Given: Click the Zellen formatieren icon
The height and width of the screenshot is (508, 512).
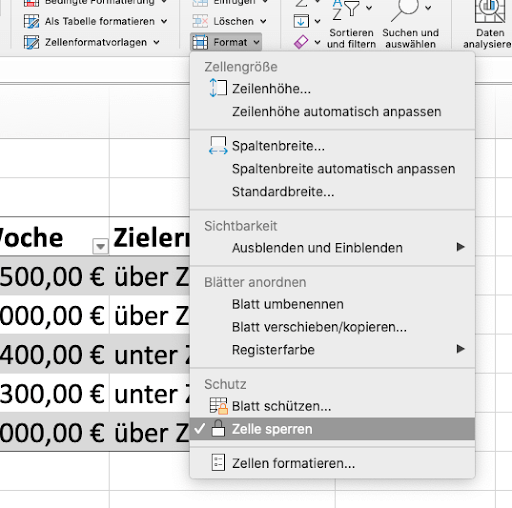Looking at the screenshot, I should 218,462.
